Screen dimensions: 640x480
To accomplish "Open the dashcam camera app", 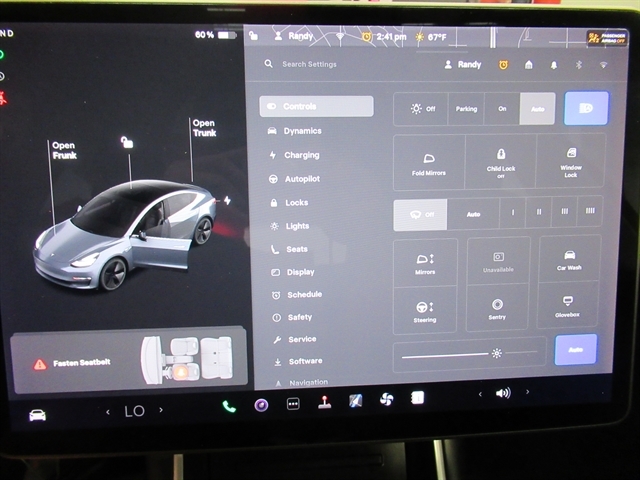I will [261, 405].
